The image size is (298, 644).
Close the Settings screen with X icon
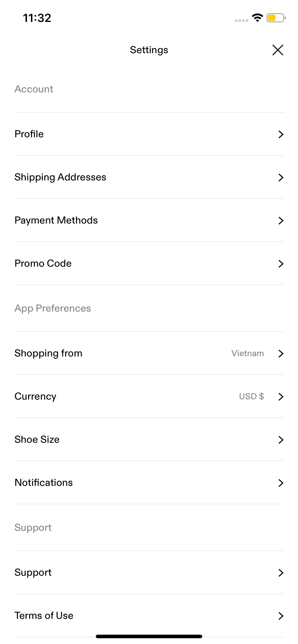pos(278,50)
